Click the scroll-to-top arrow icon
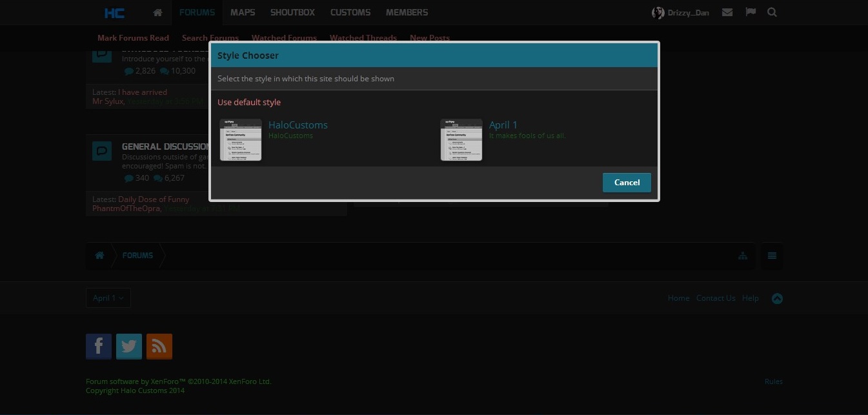Image resolution: width=868 pixels, height=415 pixels. click(x=777, y=298)
